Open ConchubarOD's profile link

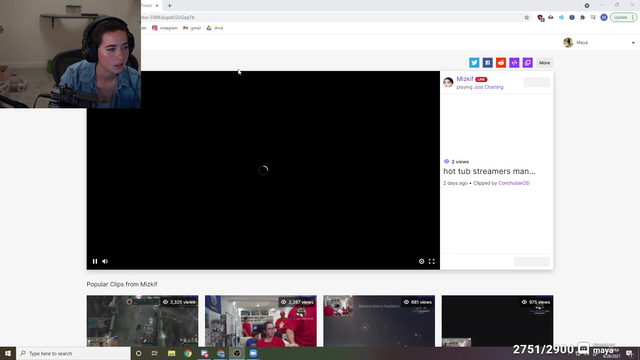click(514, 183)
